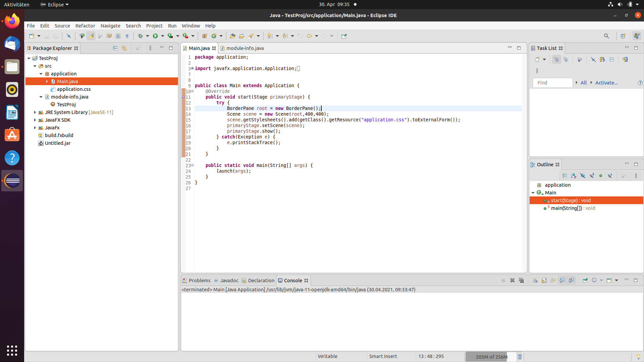Image resolution: width=644 pixels, height=362 pixels.
Task: Click the Open Type icon
Action: [x=232, y=36]
